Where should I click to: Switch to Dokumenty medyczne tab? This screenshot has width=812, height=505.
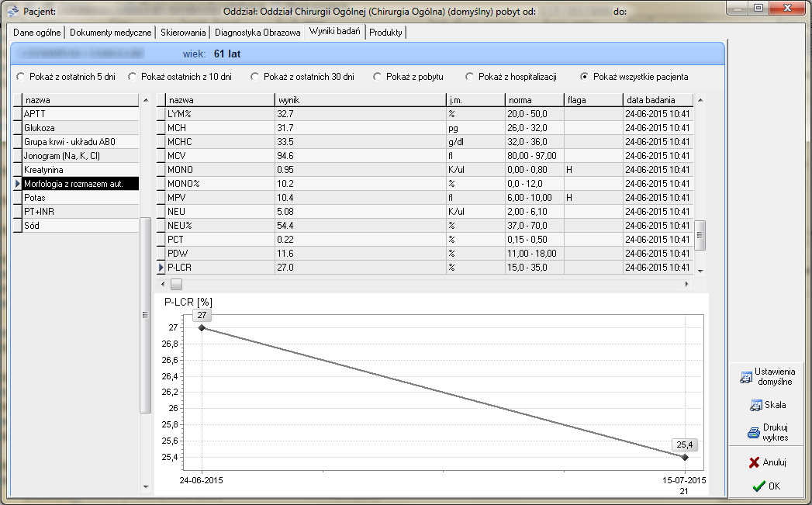tap(111, 32)
